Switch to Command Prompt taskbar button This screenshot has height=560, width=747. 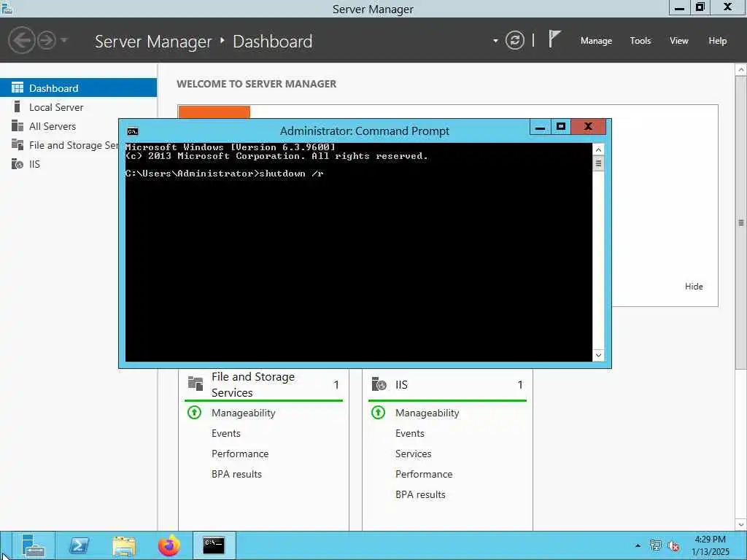214,545
